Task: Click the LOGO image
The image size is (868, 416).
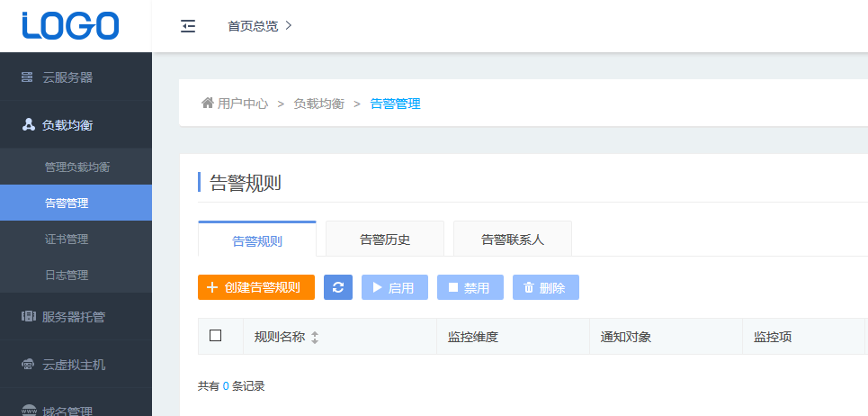Action: point(71,26)
